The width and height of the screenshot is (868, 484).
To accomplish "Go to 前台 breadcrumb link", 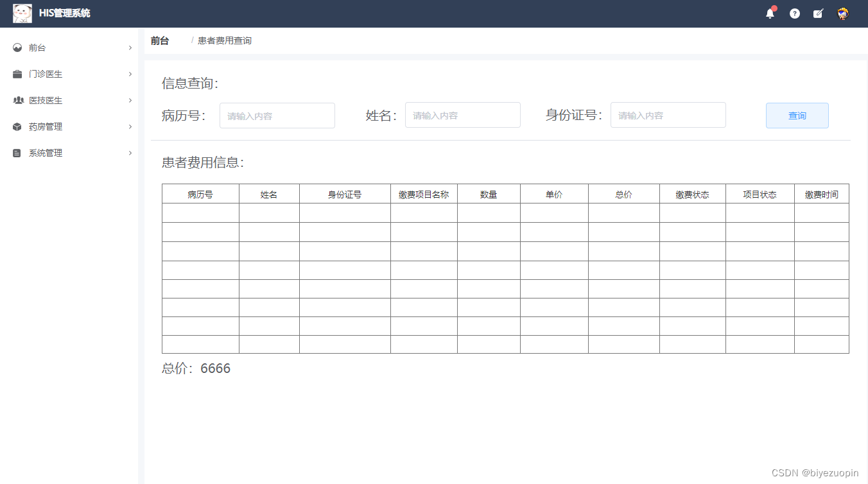I will [x=160, y=40].
